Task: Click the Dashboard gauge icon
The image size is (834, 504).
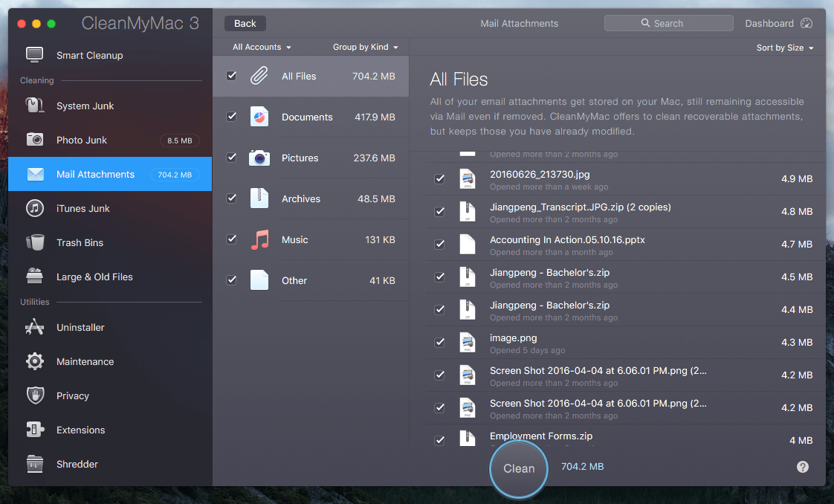Action: 806,23
